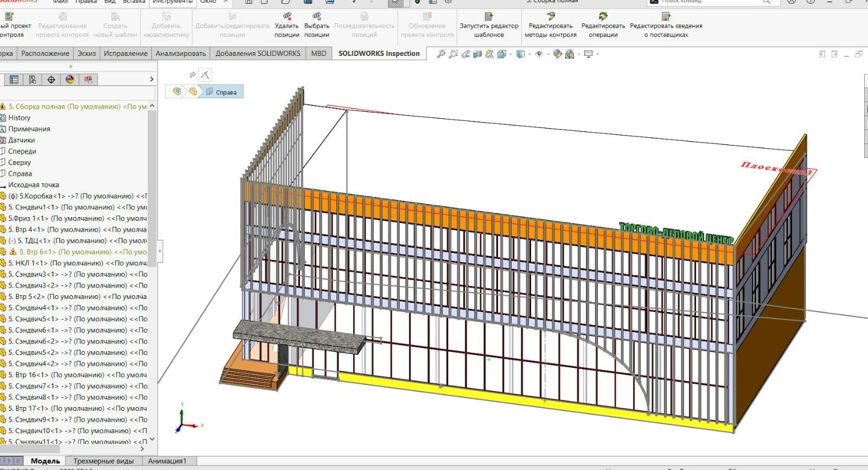The width and height of the screenshot is (868, 470).
Task: Open Редактировать методы контроля
Action: tap(551, 26)
